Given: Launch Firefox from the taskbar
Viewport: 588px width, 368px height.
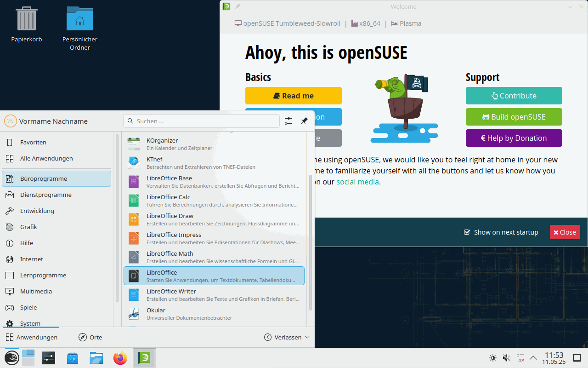Looking at the screenshot, I should click(120, 357).
